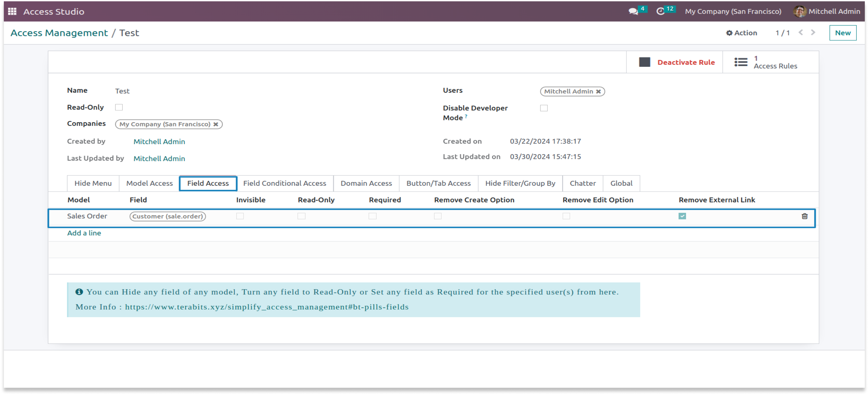Viewport: 868px width, 394px height.
Task: Switch to the Model Access tab
Action: (149, 183)
